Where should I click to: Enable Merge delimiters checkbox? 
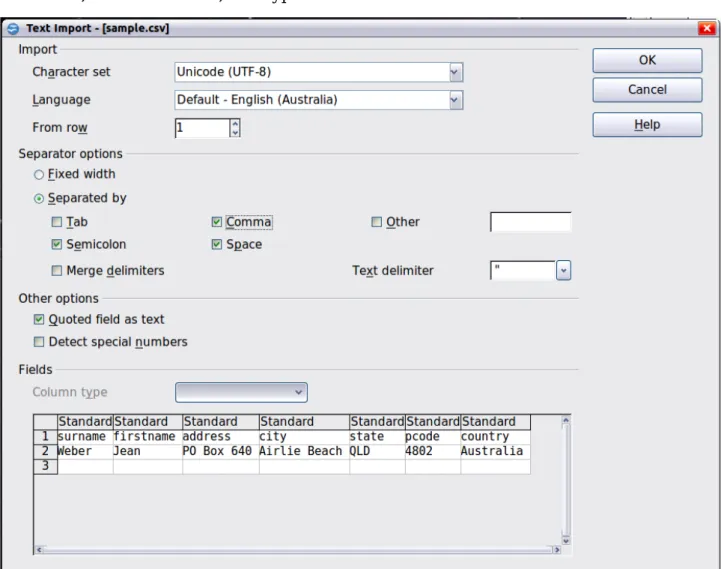pos(57,270)
